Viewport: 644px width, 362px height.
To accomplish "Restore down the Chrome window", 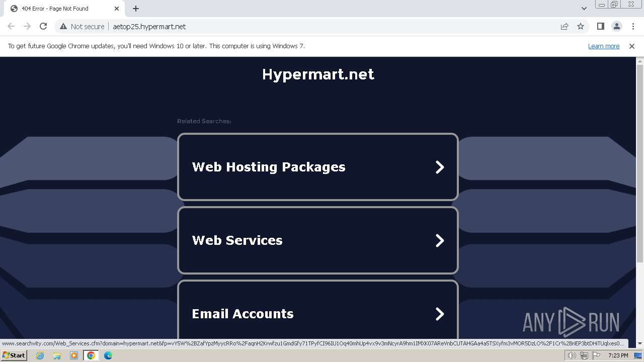I will click(614, 5).
